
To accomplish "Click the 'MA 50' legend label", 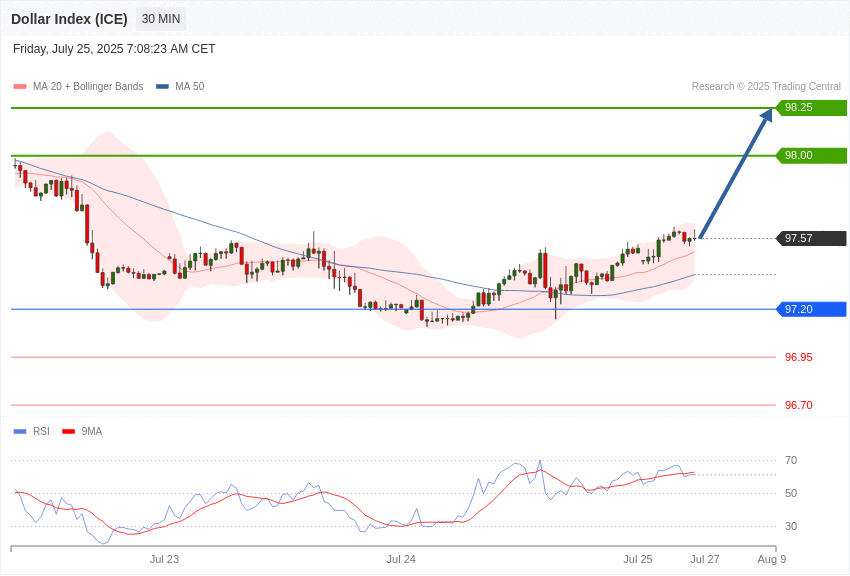I will pyautogui.click(x=190, y=87).
